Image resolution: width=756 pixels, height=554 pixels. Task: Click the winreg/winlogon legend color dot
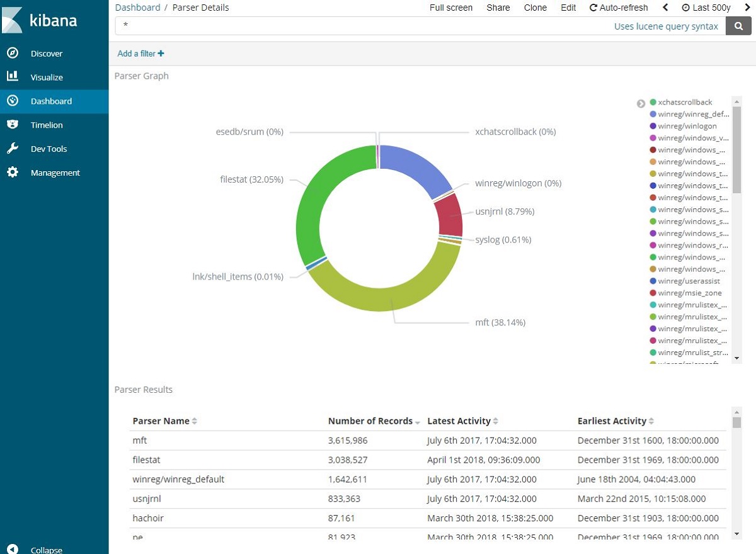tap(653, 126)
